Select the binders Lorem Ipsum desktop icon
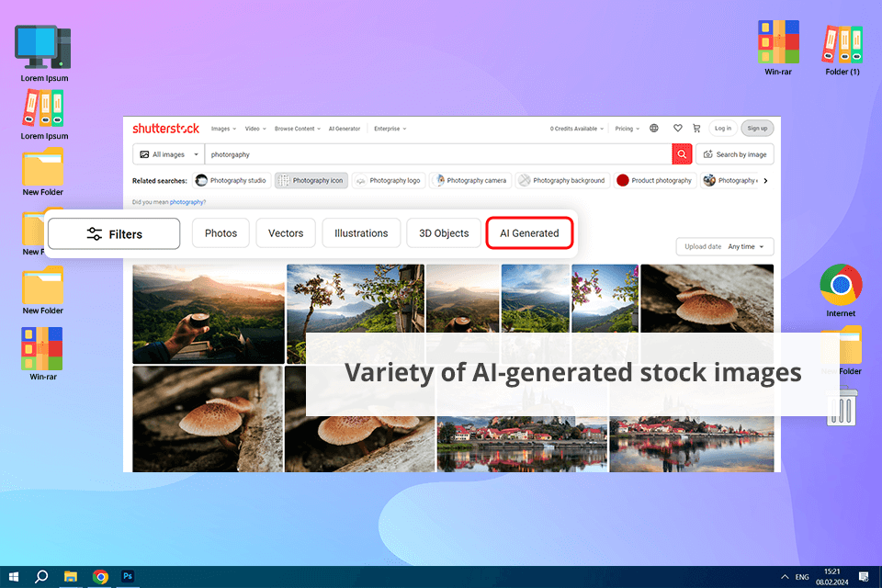The width and height of the screenshot is (882, 588). (44, 115)
